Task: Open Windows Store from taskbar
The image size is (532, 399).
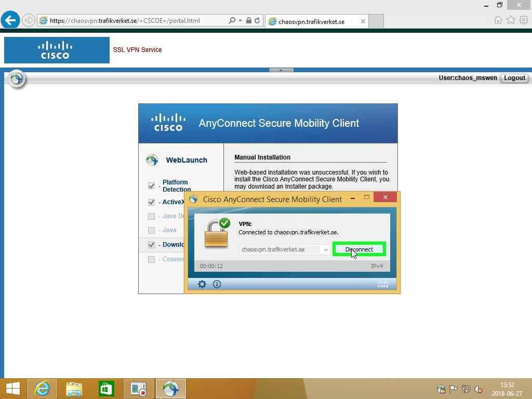Action: (106, 389)
